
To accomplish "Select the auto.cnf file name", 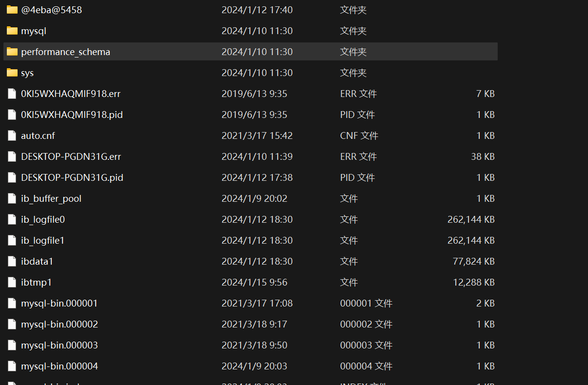I will click(38, 135).
